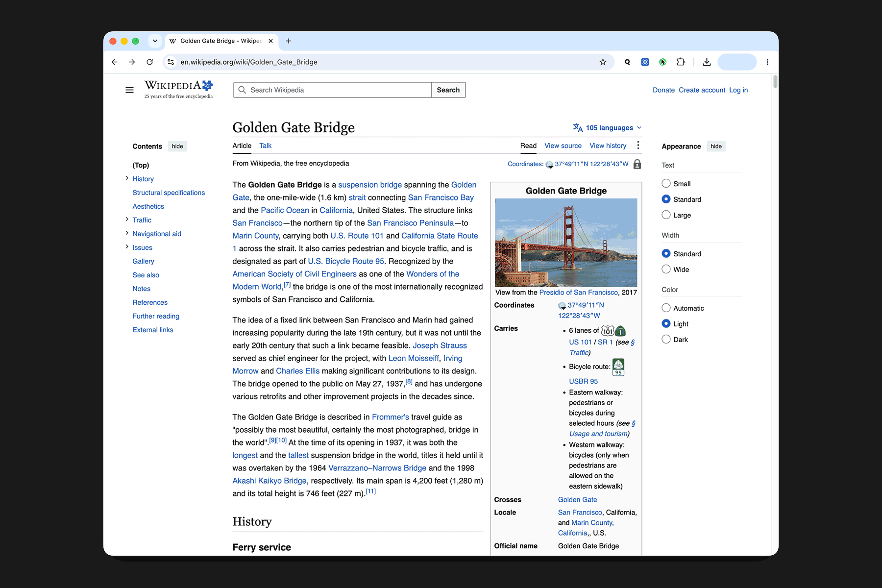Open site information icon in address bar
Screen dimensions: 882x588
[171, 62]
